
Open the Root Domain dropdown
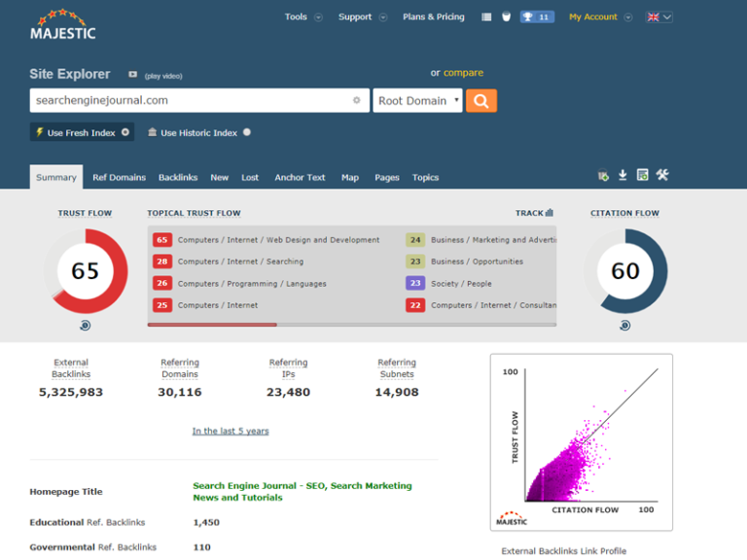[x=418, y=100]
